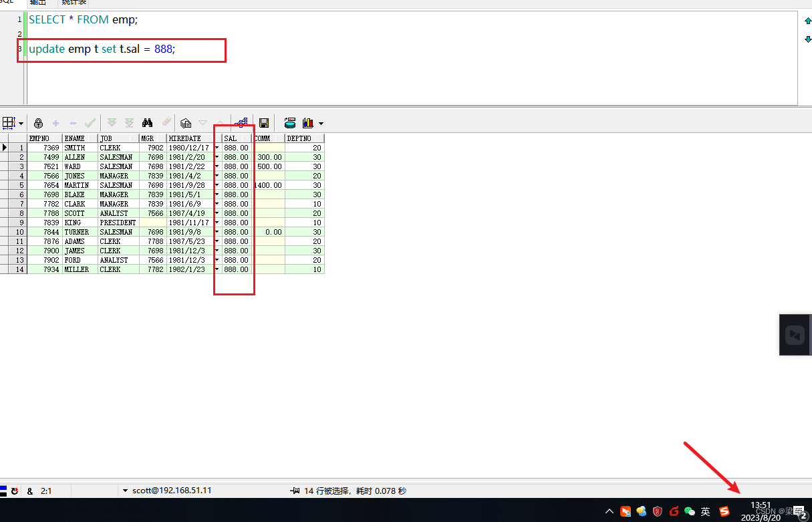Click the query by example icon
Image resolution: width=812 pixels, height=522 pixels.
click(186, 123)
